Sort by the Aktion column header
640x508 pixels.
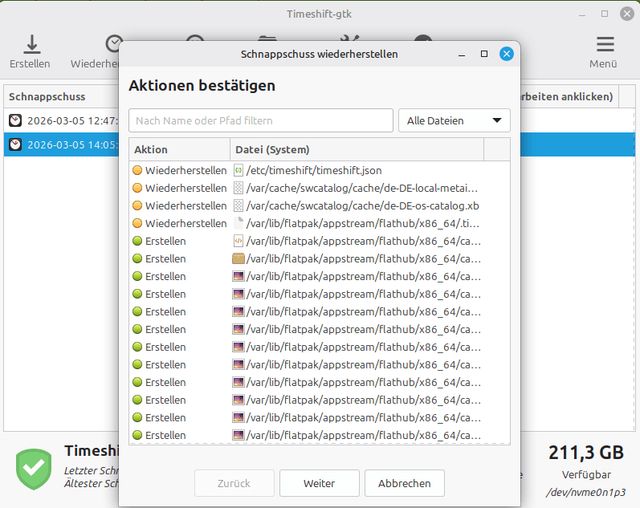tap(180, 149)
